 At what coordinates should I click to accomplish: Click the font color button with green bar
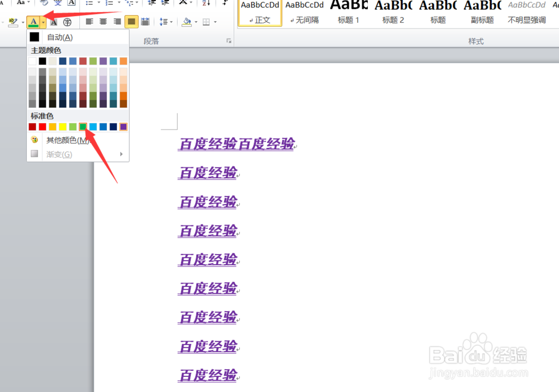34,22
